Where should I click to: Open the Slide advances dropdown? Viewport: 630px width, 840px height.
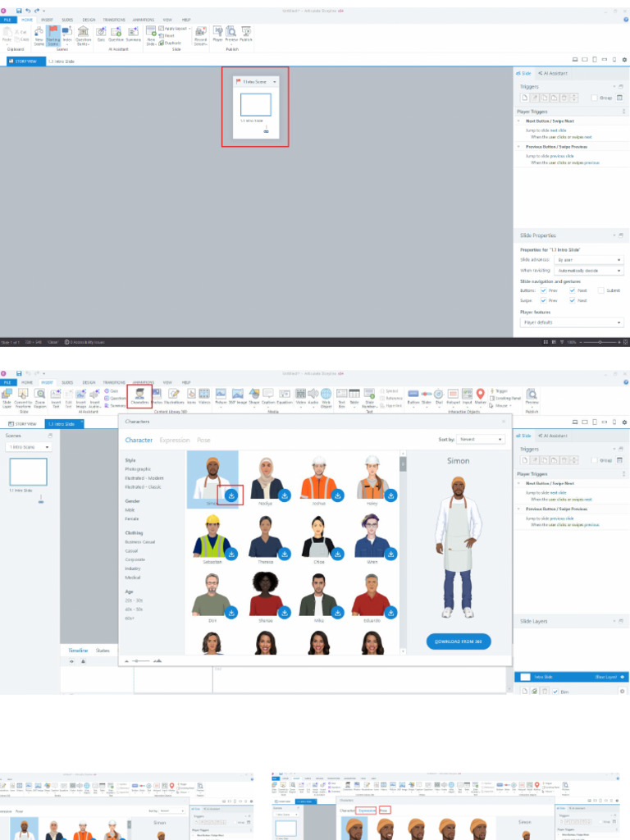coord(588,260)
